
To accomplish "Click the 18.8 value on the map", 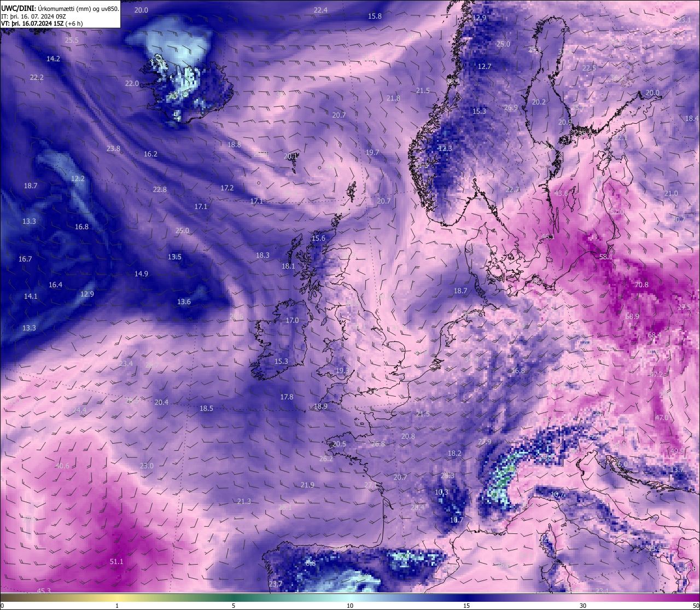I will [x=234, y=144].
